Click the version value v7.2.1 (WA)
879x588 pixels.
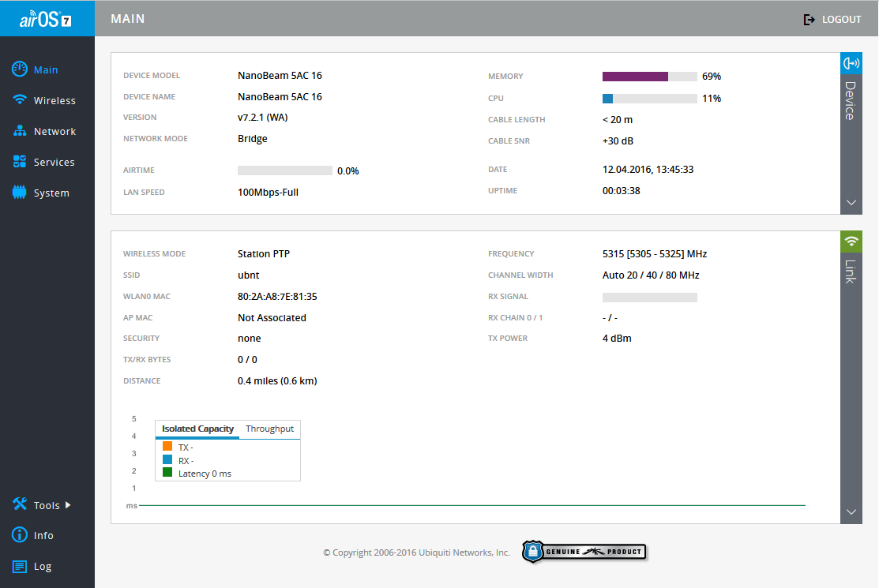(x=262, y=118)
